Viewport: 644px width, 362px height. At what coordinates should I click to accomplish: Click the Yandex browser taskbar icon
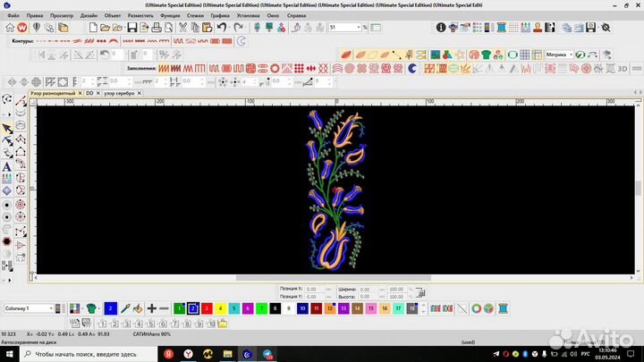[x=188, y=354]
